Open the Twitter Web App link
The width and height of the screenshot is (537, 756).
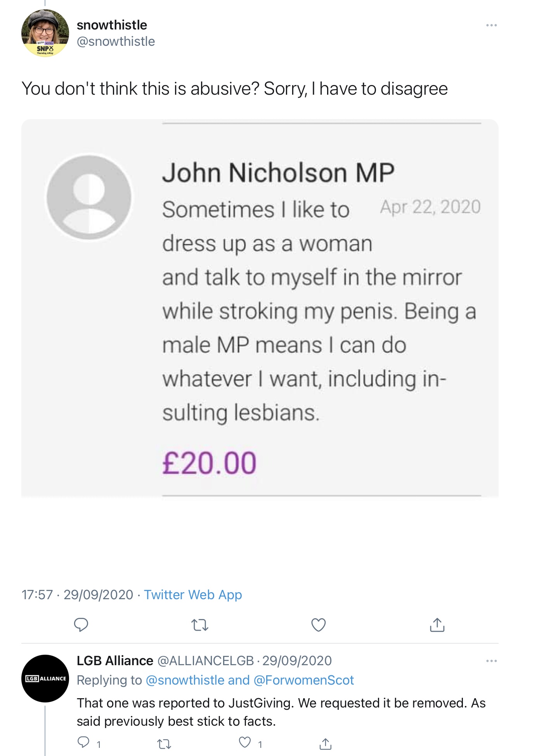coord(193,595)
